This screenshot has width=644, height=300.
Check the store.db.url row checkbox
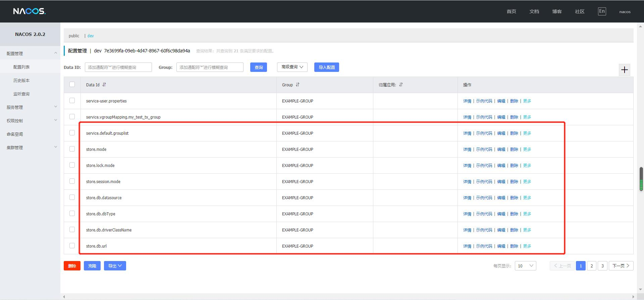pos(72,246)
